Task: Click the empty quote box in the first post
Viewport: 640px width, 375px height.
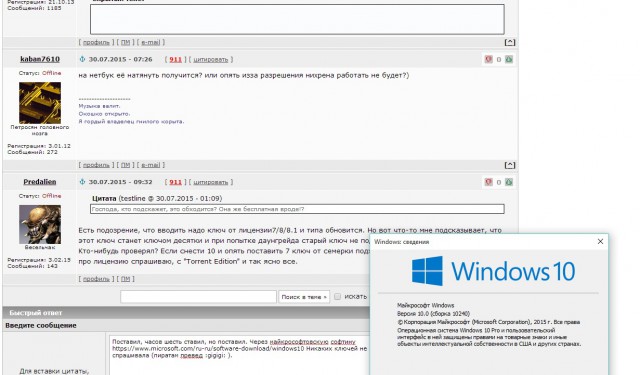Action: (x=297, y=19)
